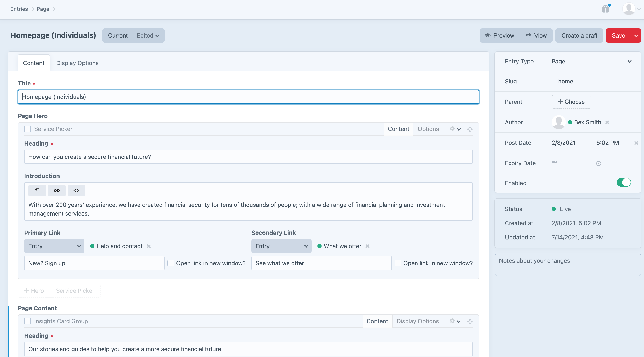Expand the Save options arrow
This screenshot has width=644, height=357.
[636, 35]
